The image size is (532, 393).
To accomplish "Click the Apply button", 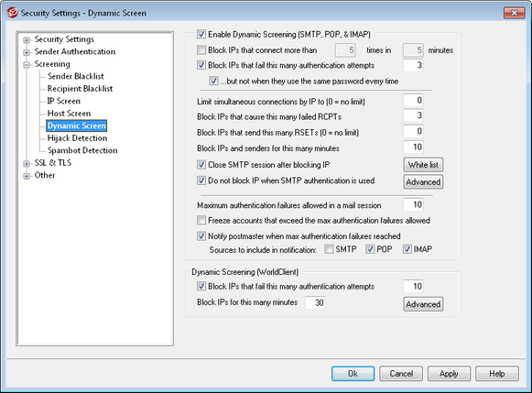I will (x=449, y=374).
